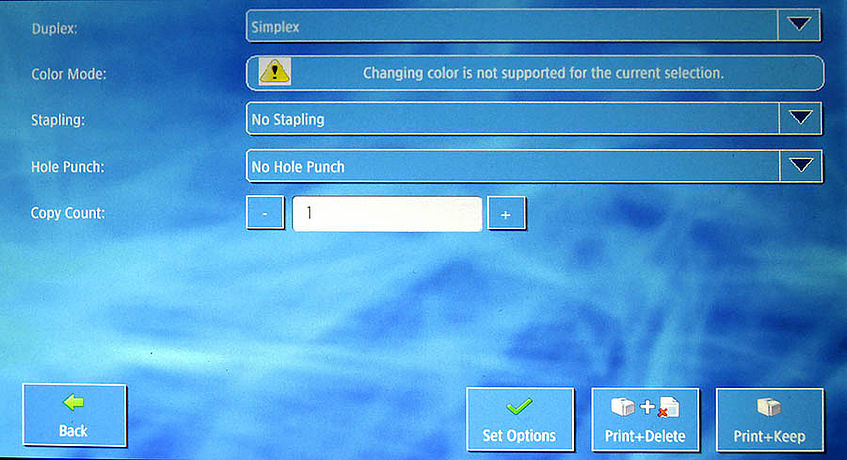Click the 'Changing color is not supported' message

[543, 73]
